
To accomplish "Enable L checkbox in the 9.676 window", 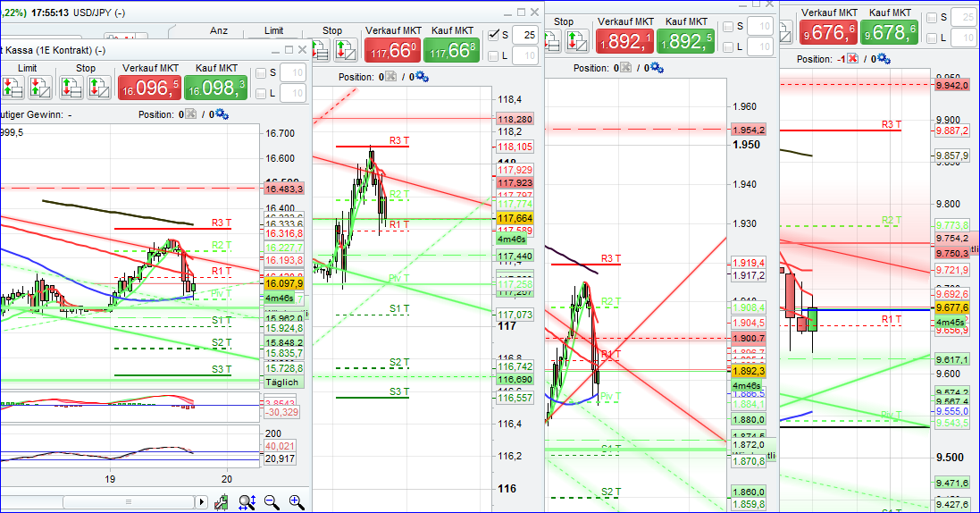I will click(932, 38).
